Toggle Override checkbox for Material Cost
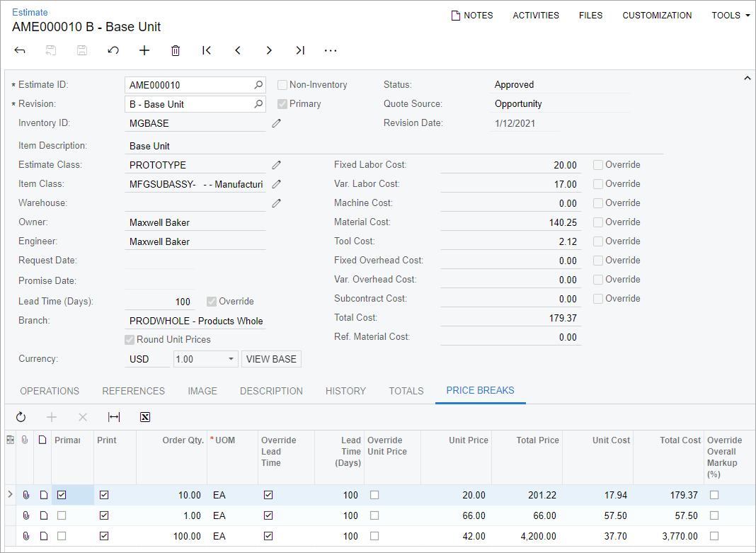 pos(599,222)
